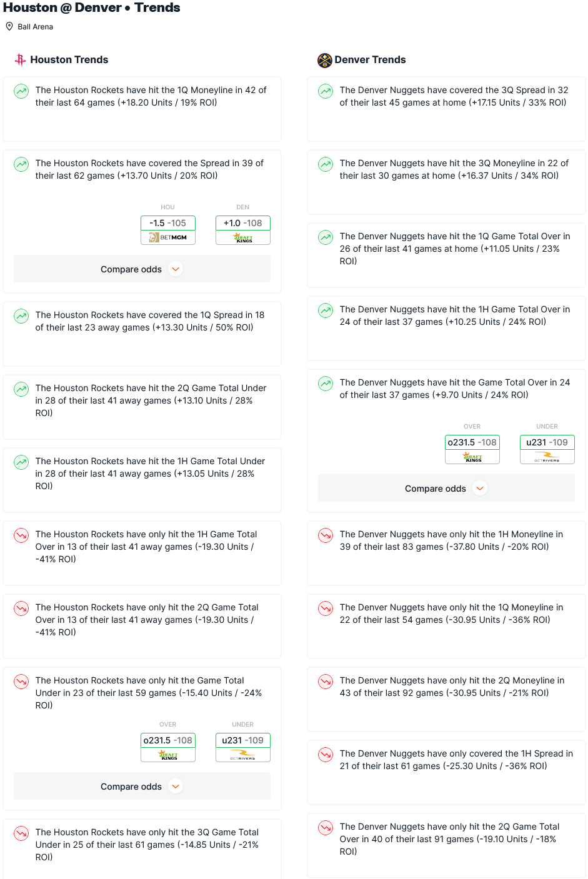Viewport: 588px width, 879px height.
Task: Click the red downtrend icon beside Denver 1H Moneyline trend
Action: pos(326,535)
